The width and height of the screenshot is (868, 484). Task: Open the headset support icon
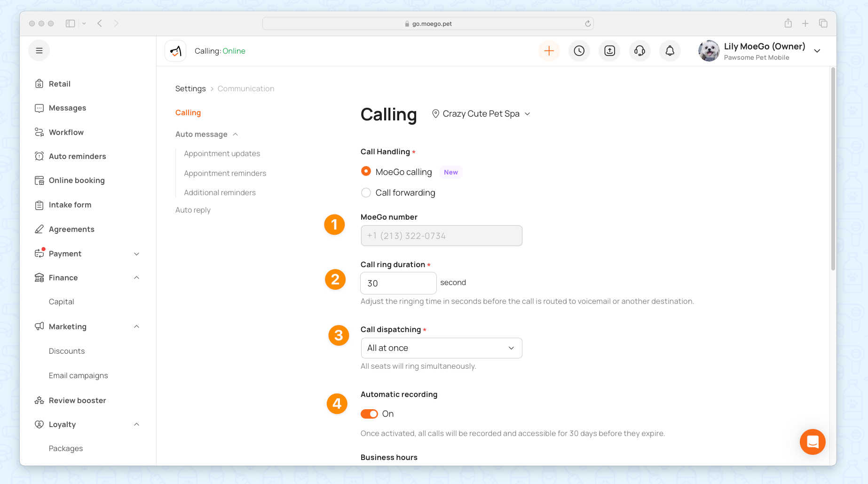(639, 51)
